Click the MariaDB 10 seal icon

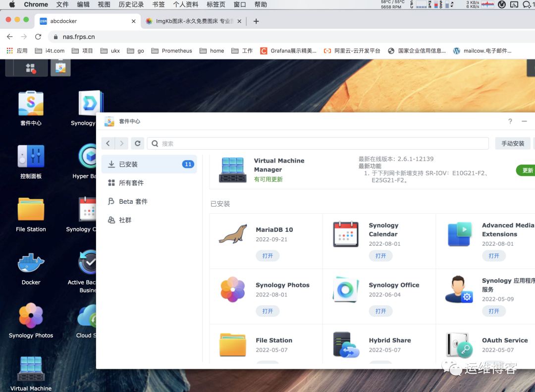tap(233, 234)
